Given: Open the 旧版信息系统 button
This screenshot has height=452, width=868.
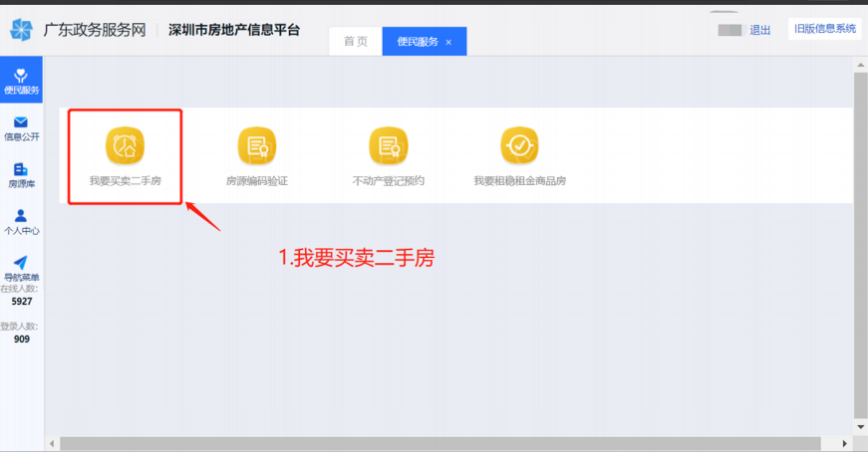Looking at the screenshot, I should tap(825, 29).
